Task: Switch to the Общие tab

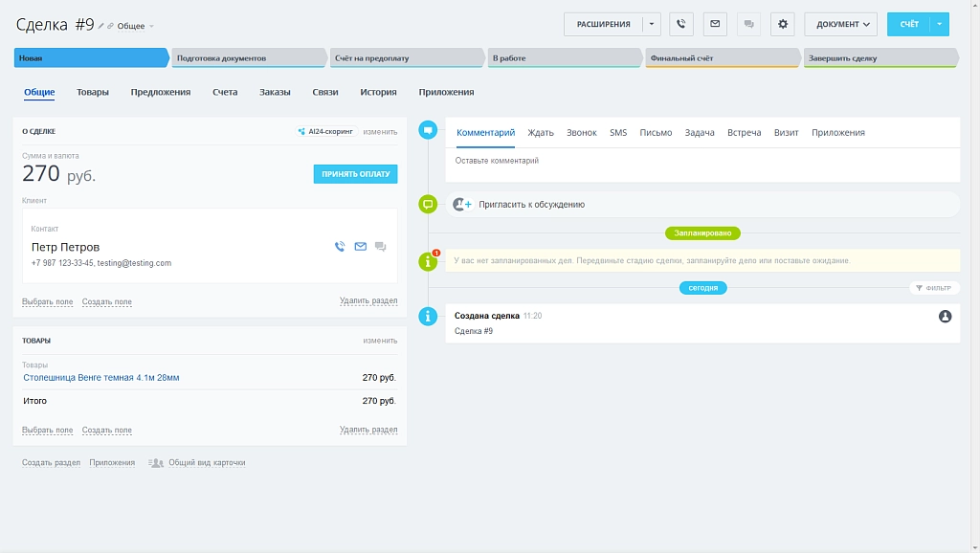Action: (39, 92)
